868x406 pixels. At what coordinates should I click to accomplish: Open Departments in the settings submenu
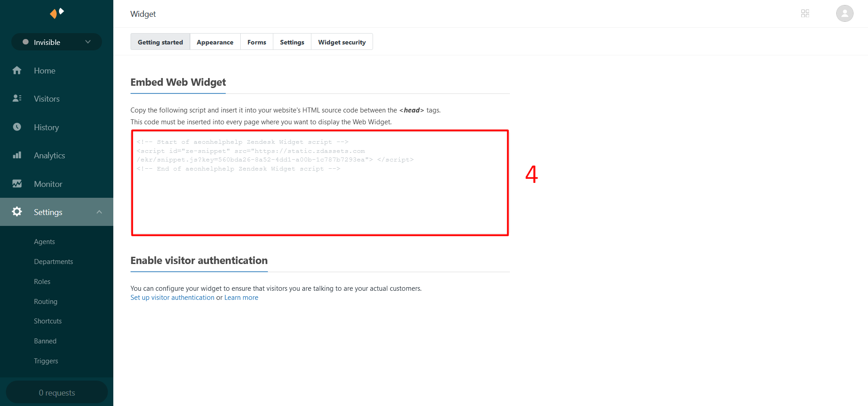tap(53, 262)
